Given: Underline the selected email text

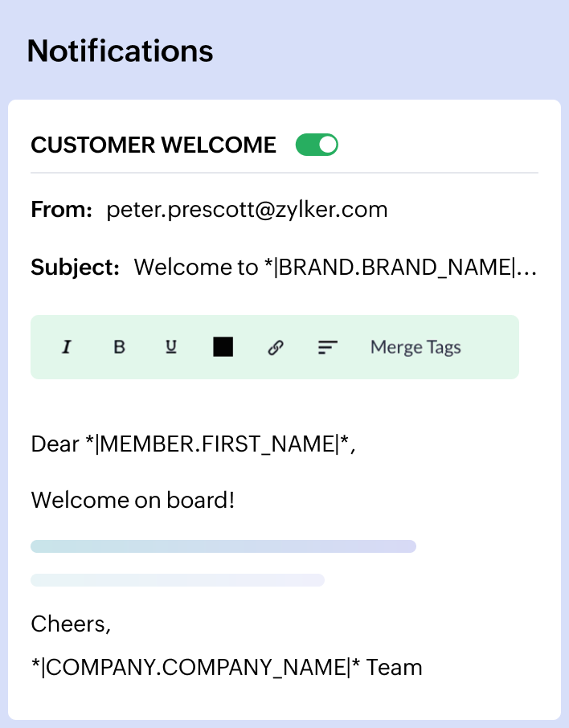Looking at the screenshot, I should pyautogui.click(x=171, y=347).
